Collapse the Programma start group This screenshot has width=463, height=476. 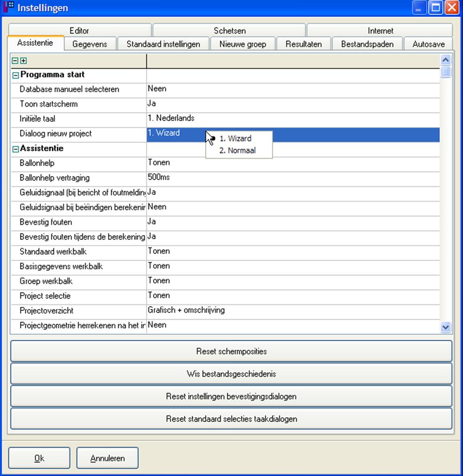(15, 75)
